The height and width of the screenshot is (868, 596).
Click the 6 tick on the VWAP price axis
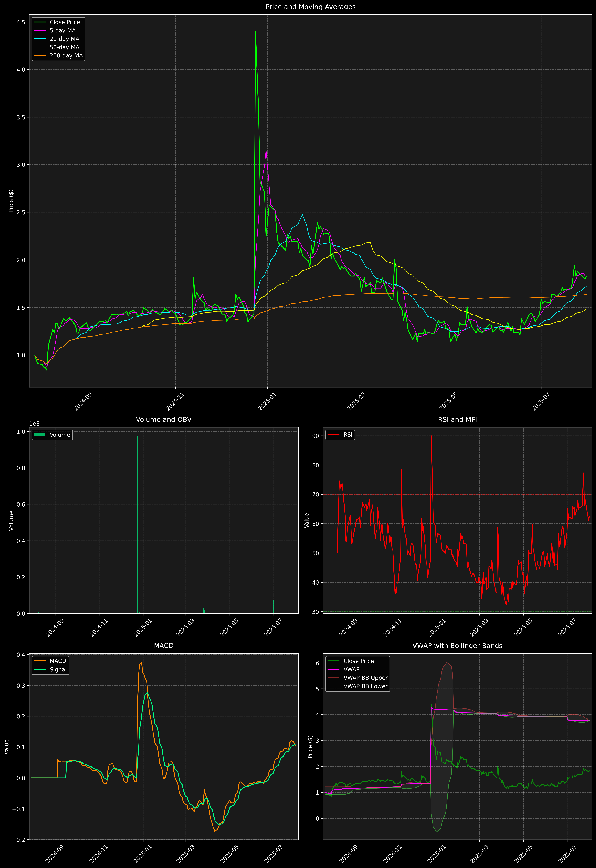[317, 663]
